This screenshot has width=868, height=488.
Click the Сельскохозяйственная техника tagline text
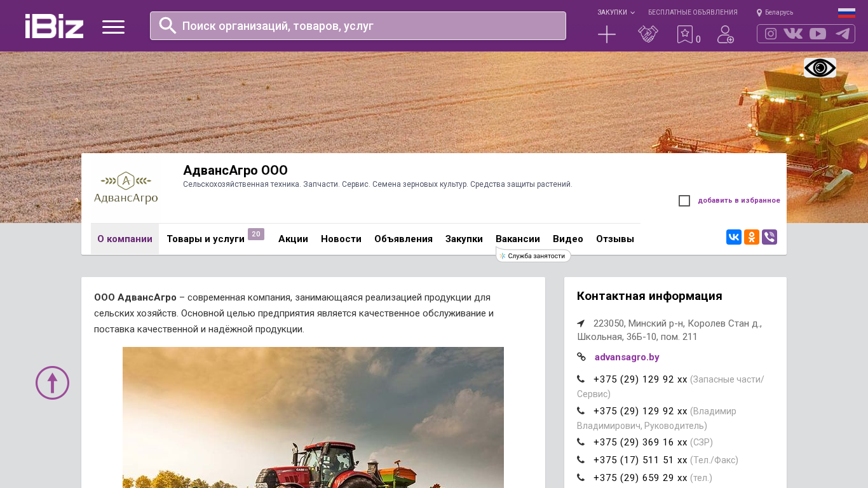[x=377, y=184]
